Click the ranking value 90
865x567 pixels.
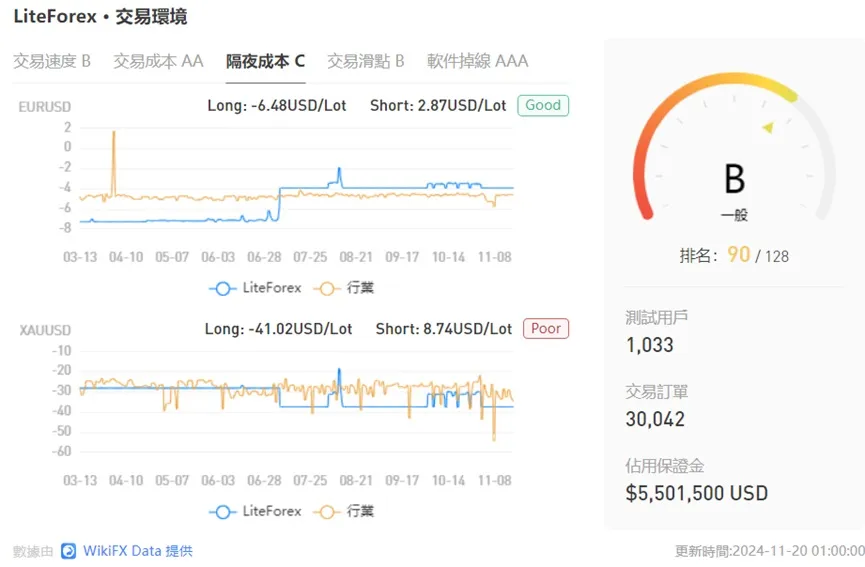739,255
